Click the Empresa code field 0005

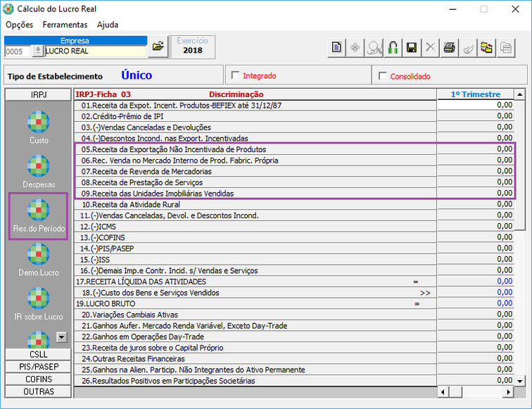pos(18,51)
